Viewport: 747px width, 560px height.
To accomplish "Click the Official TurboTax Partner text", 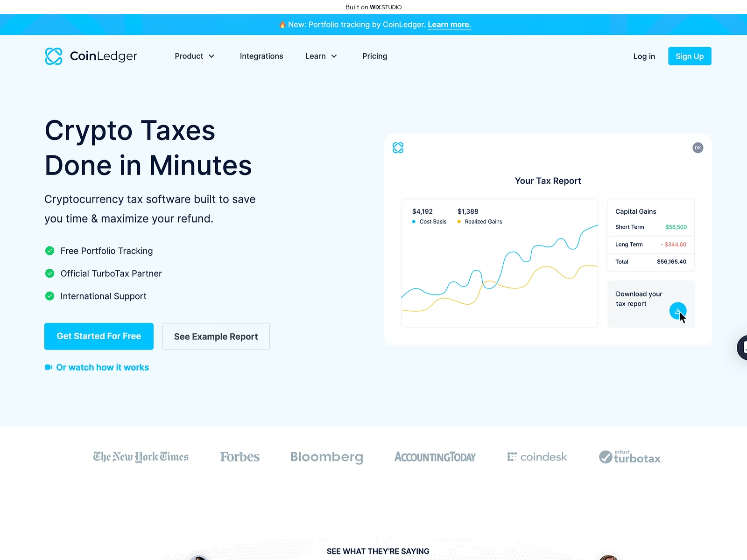I will (x=111, y=273).
